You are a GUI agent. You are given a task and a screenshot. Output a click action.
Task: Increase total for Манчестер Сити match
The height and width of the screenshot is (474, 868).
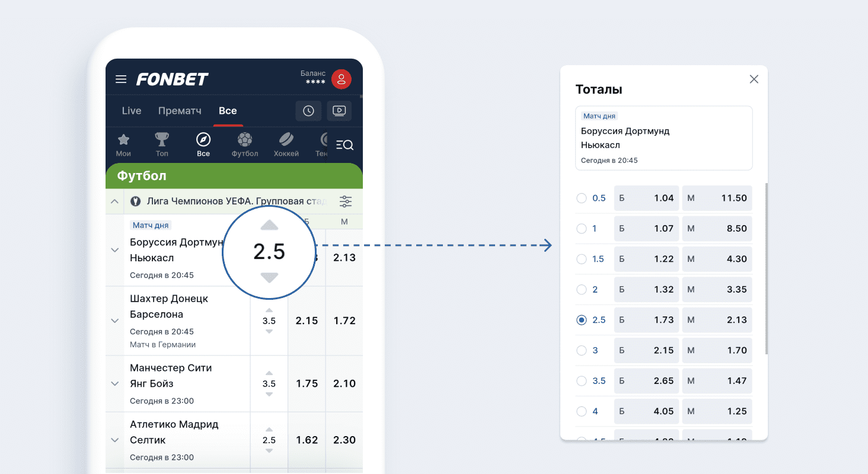tap(269, 373)
